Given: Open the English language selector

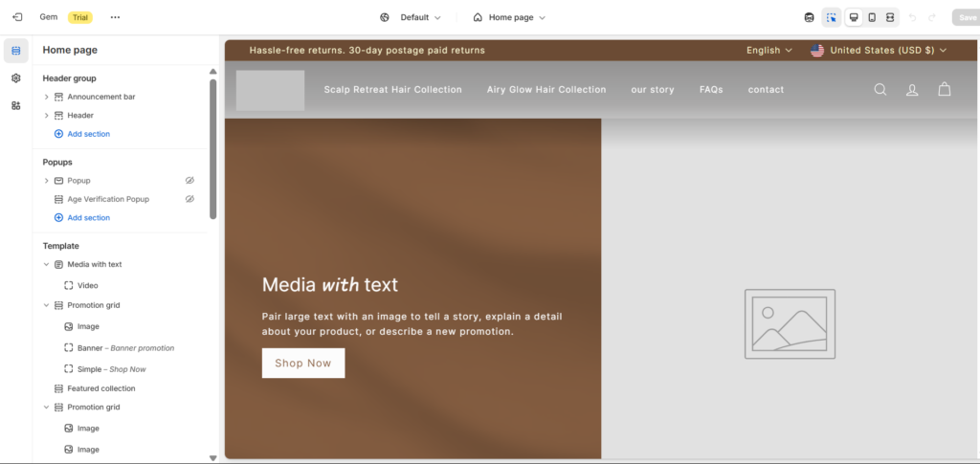Looking at the screenshot, I should click(x=768, y=51).
